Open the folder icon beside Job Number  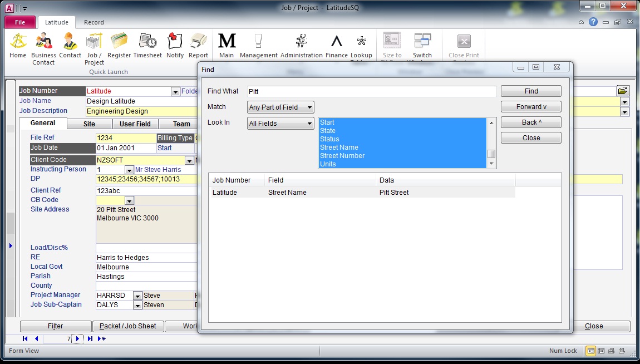(x=622, y=91)
